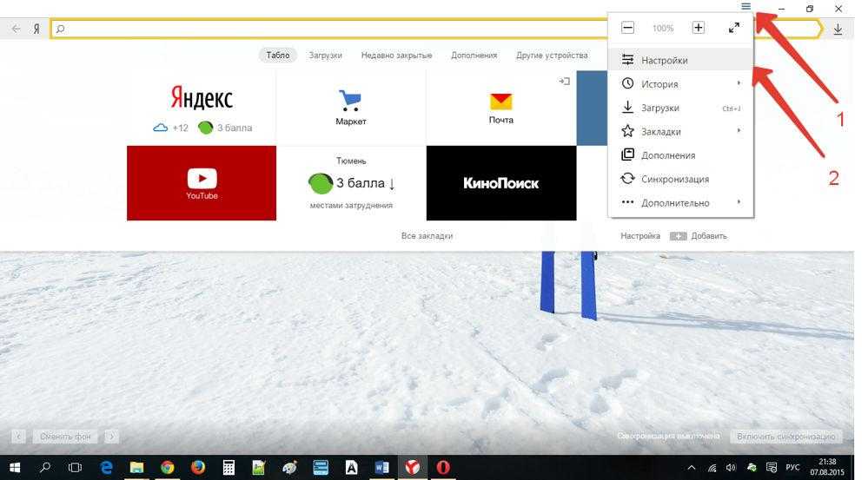Click the login icon on Почта tile
Image resolution: width=868 pixels, height=480 pixels.
click(564, 81)
